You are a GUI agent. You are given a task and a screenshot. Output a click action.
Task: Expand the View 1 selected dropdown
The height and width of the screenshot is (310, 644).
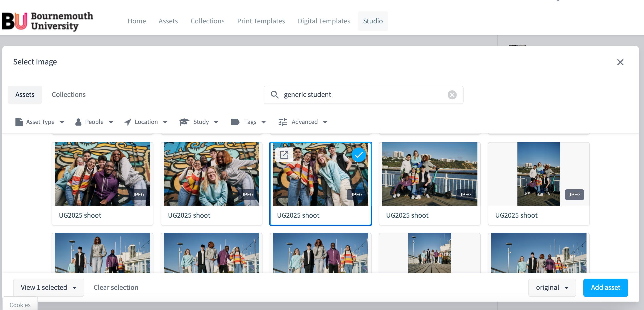pos(48,288)
